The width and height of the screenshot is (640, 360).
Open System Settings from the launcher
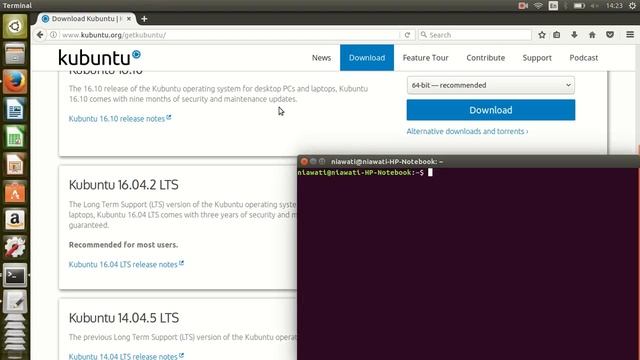tap(15, 247)
